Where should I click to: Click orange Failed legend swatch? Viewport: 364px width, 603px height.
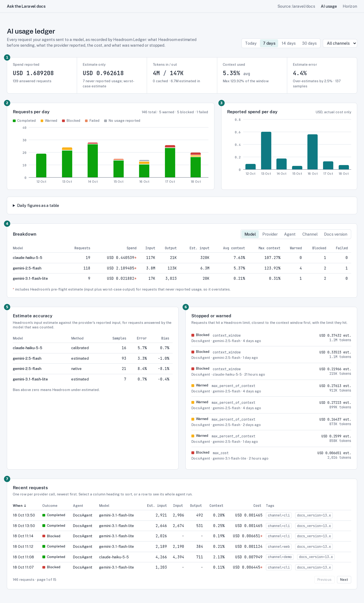tap(86, 121)
